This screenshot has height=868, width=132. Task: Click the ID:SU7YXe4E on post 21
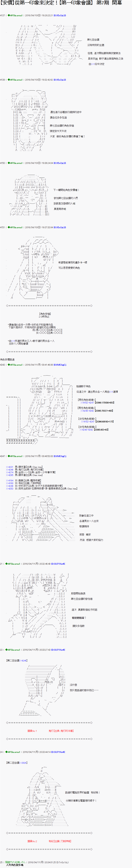point(58,564)
